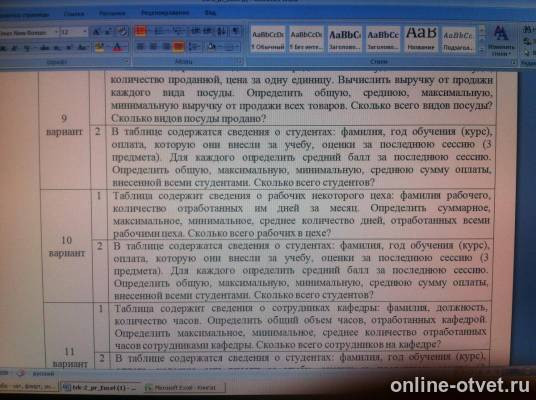Toggle Strikethrough formatting
Screen dimensions: 536x400
44,48
